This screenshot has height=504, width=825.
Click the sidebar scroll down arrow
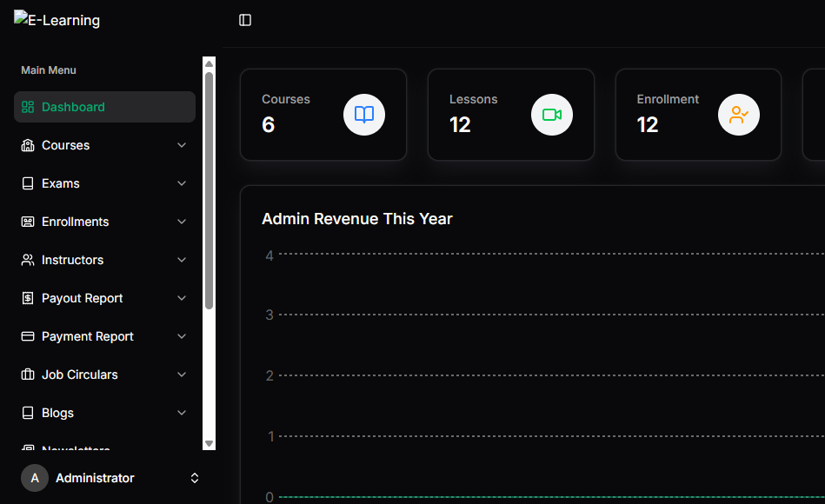point(209,443)
